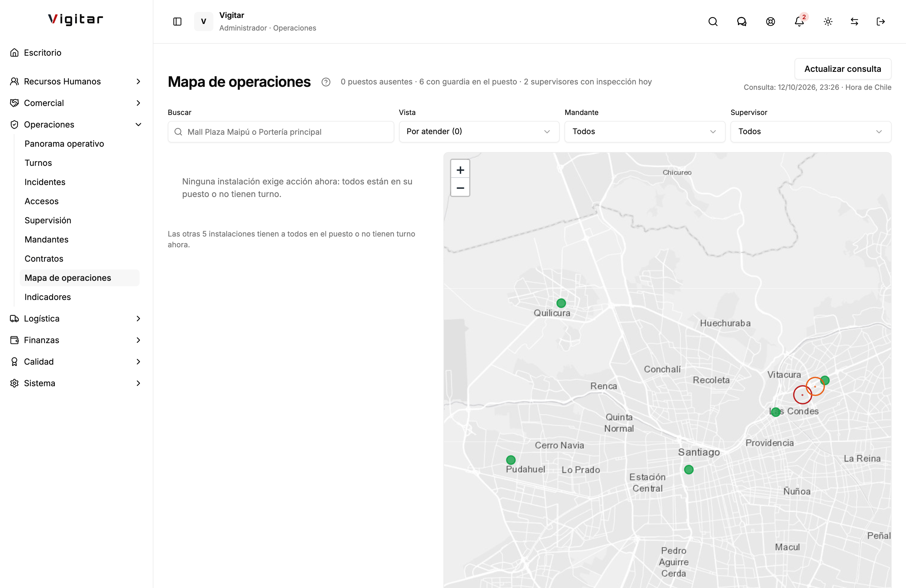Open the Contratos page
This screenshot has height=588, width=906.
pyautogui.click(x=80, y=259)
